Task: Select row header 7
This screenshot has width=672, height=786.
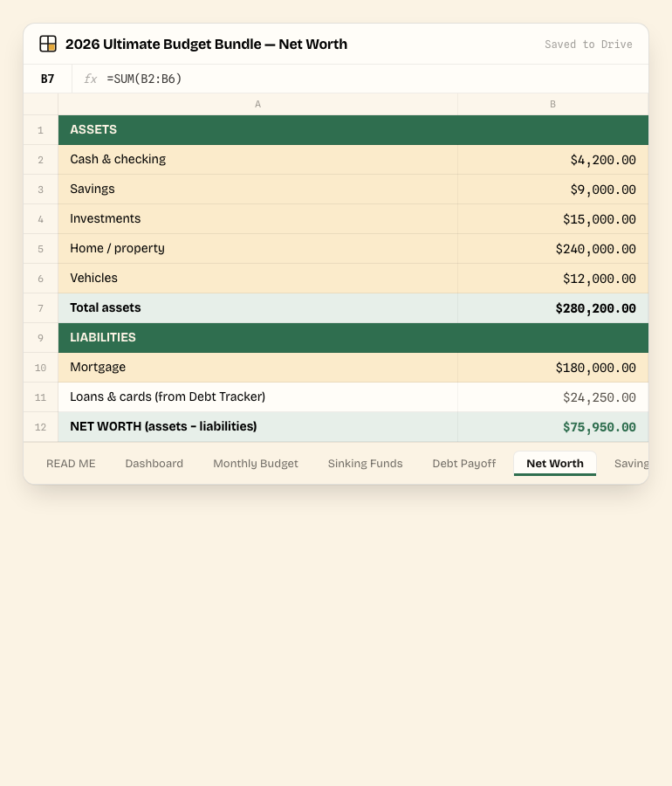Action: pos(41,307)
